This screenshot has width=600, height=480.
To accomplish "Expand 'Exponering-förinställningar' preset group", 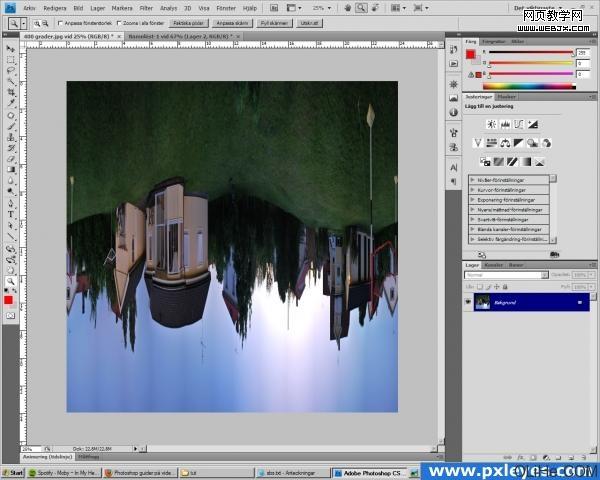I will coord(473,199).
